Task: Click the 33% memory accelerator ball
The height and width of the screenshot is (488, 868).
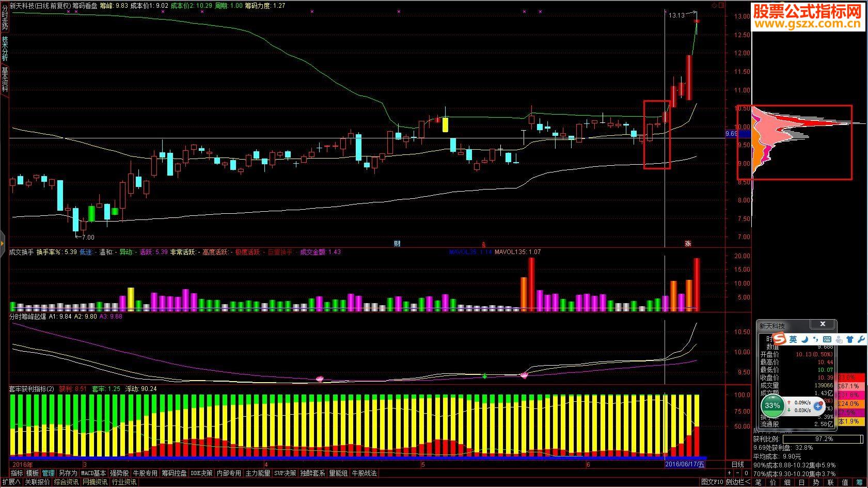Action: [x=772, y=406]
